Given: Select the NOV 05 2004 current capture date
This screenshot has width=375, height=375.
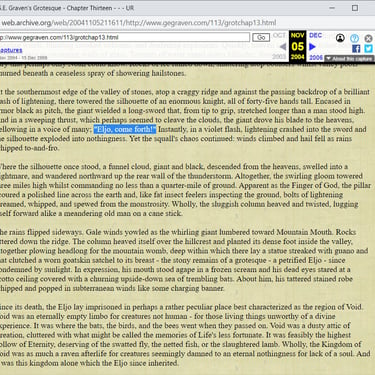Looking at the screenshot, I should point(297,46).
